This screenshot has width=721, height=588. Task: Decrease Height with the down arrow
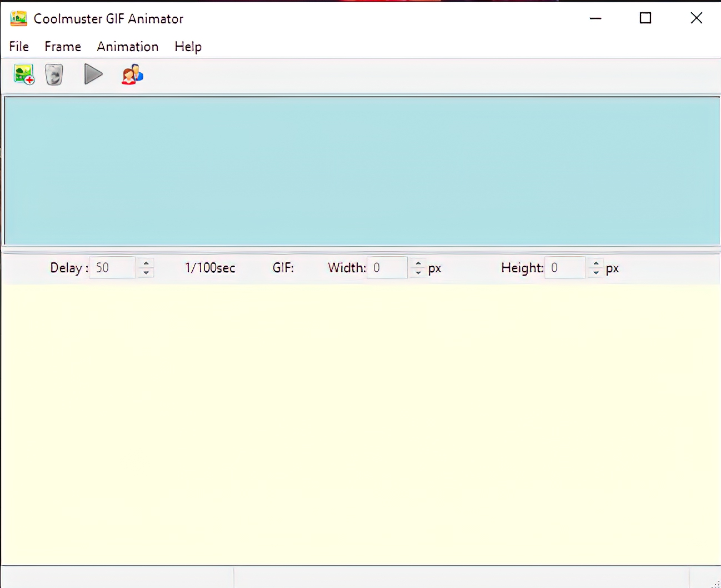pos(596,272)
